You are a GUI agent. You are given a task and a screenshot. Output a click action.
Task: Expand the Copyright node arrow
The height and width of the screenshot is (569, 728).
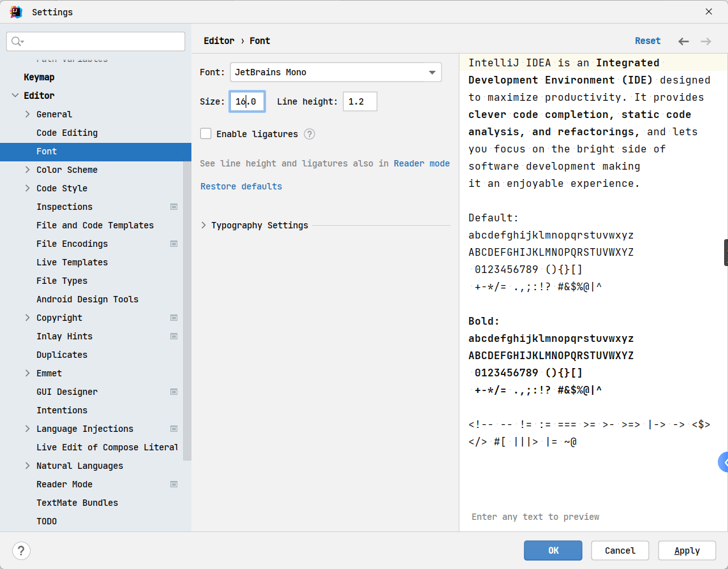tap(27, 318)
